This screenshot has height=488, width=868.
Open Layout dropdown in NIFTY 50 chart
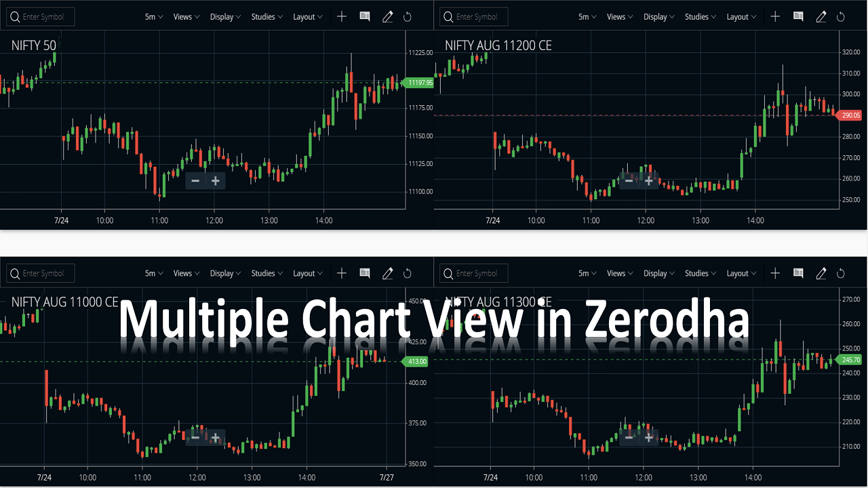309,17
